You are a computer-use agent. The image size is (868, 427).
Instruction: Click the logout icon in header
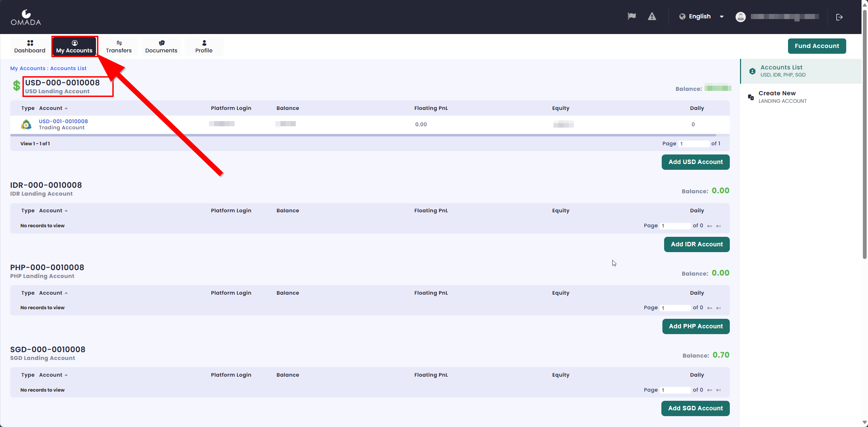pyautogui.click(x=839, y=17)
